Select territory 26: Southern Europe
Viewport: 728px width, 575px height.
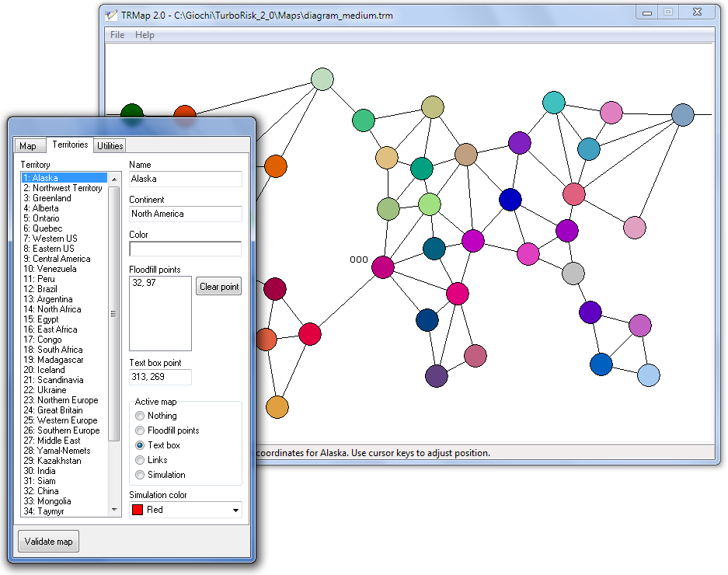(64, 430)
